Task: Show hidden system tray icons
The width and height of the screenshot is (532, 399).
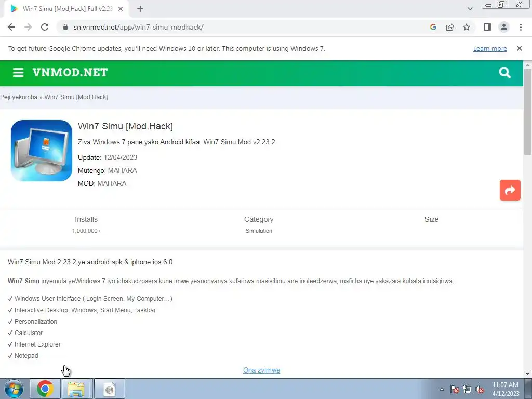Action: point(442,389)
